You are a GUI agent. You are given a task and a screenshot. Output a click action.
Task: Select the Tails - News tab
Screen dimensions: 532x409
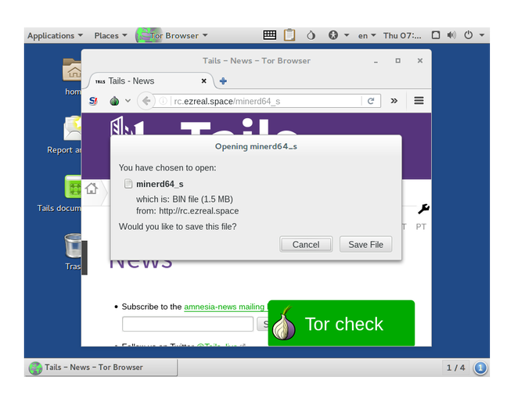tap(151, 81)
